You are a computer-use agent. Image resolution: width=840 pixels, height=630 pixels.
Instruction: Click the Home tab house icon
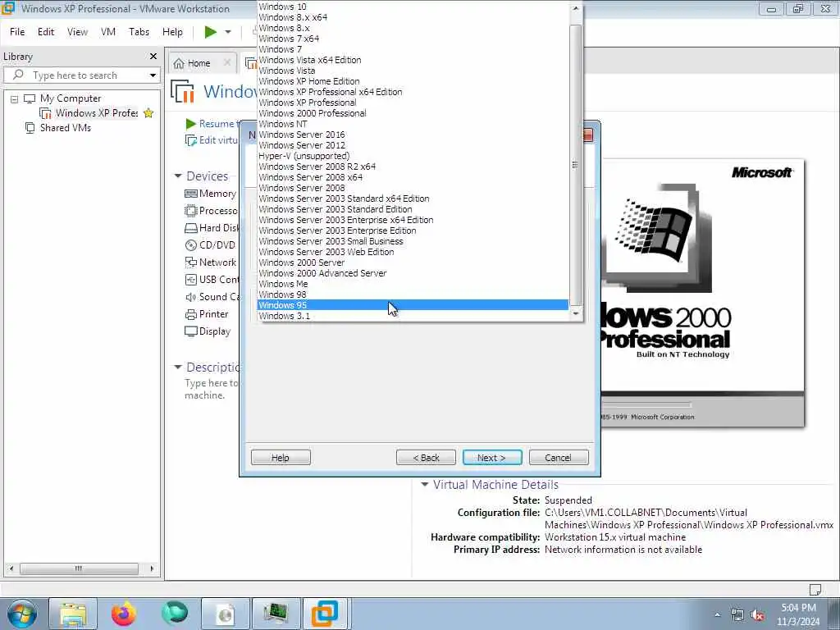tap(179, 63)
